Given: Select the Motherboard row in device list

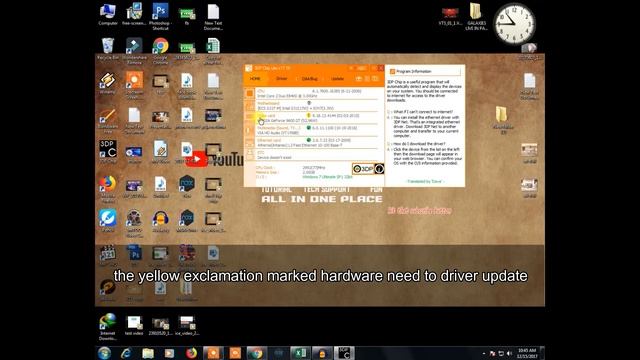Looking at the screenshot, I should (317, 105).
